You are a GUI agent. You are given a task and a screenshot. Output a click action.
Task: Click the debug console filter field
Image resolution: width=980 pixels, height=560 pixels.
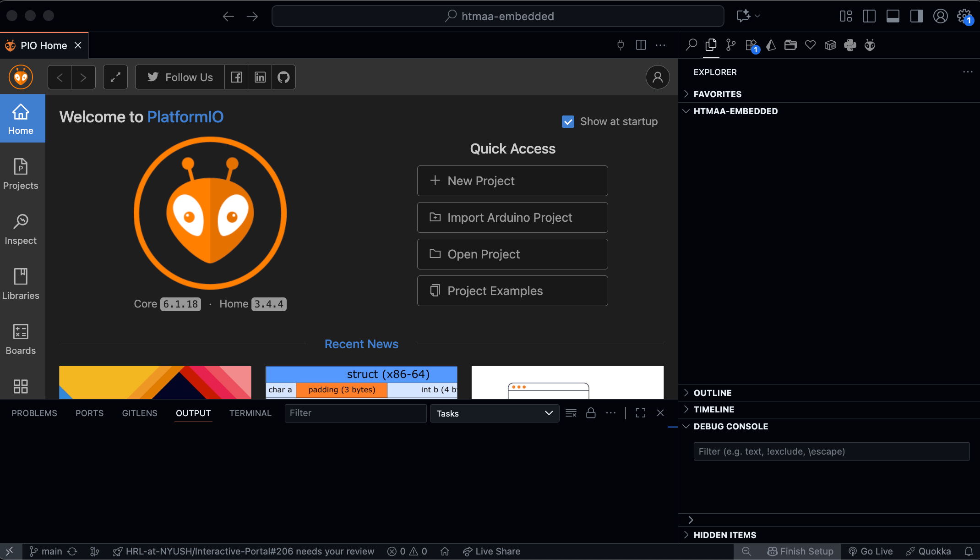click(x=831, y=451)
